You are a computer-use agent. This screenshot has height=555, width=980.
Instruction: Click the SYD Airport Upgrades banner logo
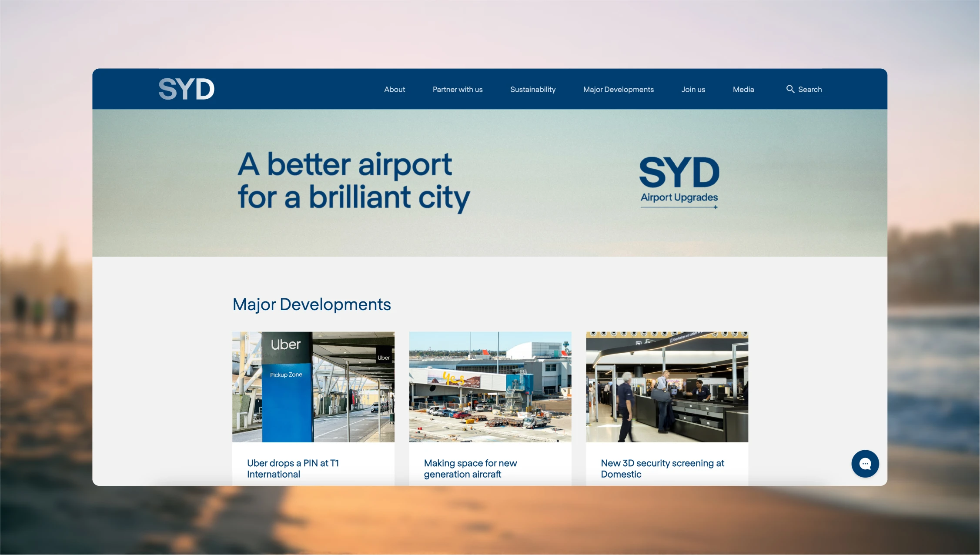(679, 183)
